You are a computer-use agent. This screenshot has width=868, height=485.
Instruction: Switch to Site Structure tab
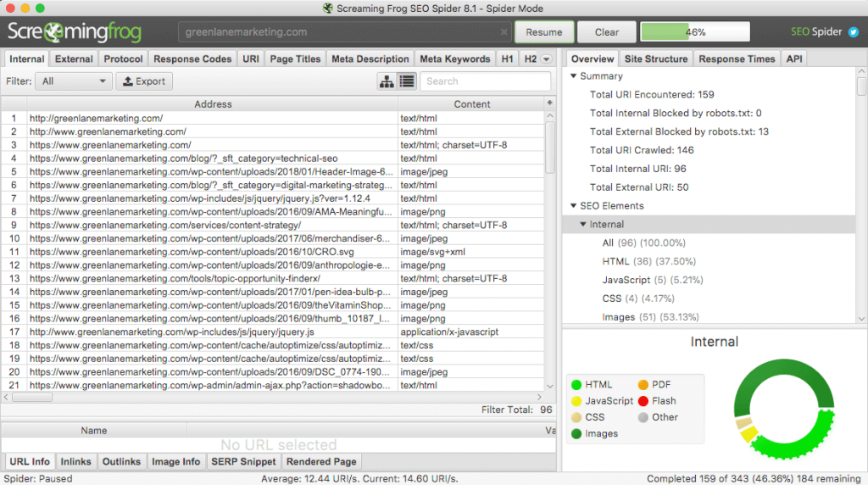coord(656,59)
